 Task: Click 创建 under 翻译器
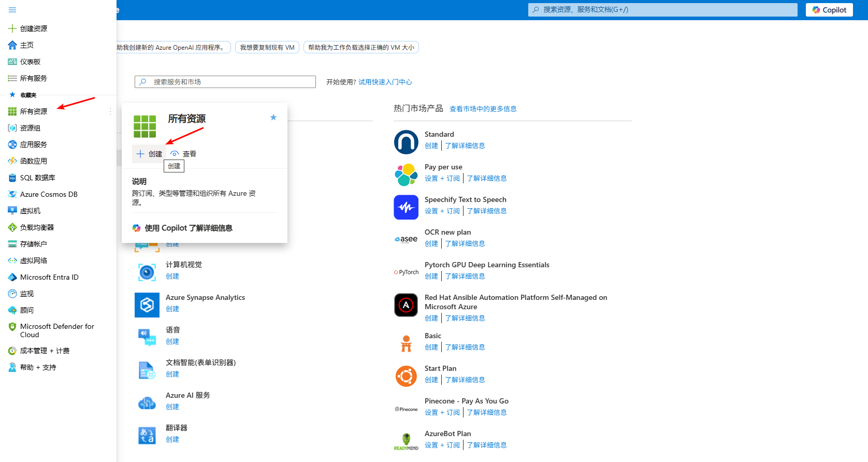pos(172,439)
